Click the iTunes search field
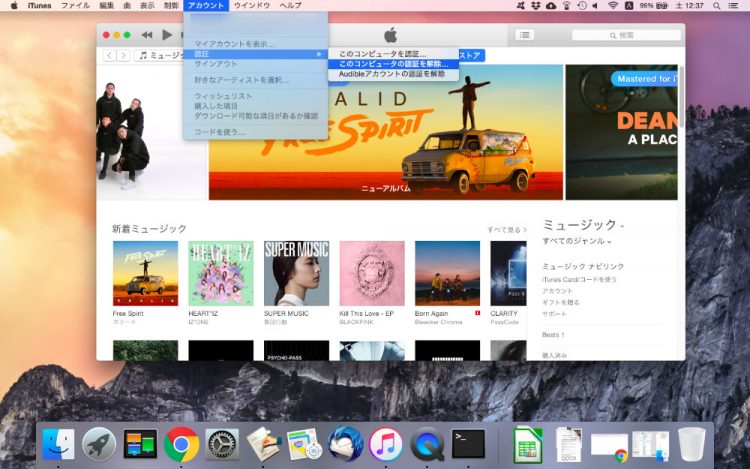The width and height of the screenshot is (750, 469). (626, 35)
